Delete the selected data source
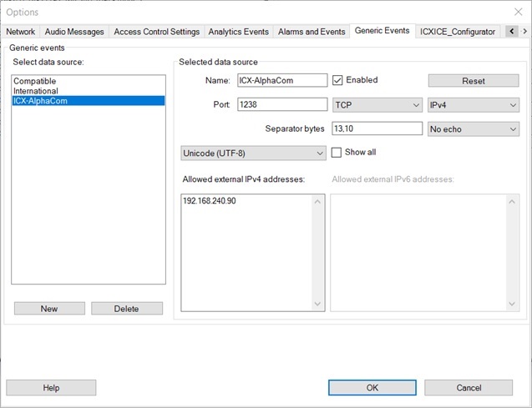Image resolution: width=532 pixels, height=408 pixels. point(127,309)
